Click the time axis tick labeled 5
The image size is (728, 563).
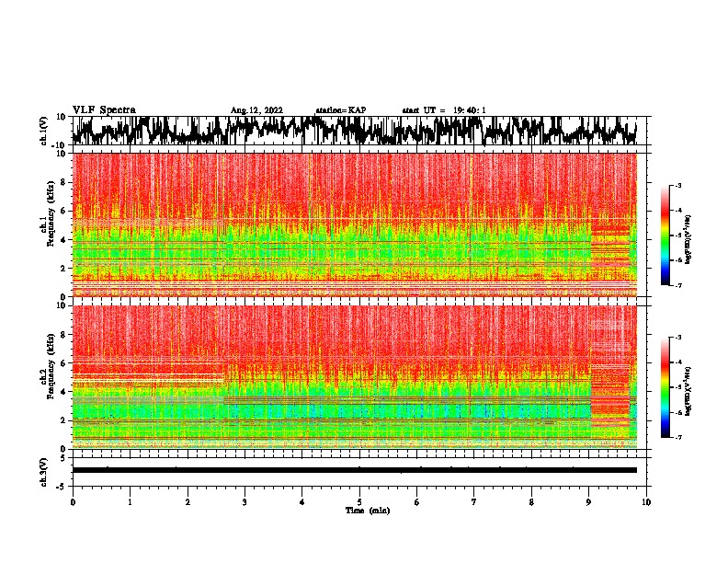pyautogui.click(x=359, y=502)
